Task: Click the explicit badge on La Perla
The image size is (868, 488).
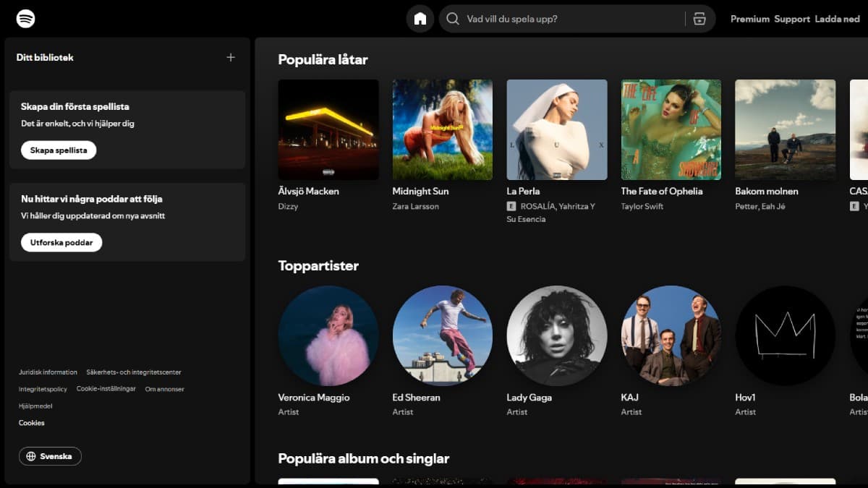Action: point(512,206)
